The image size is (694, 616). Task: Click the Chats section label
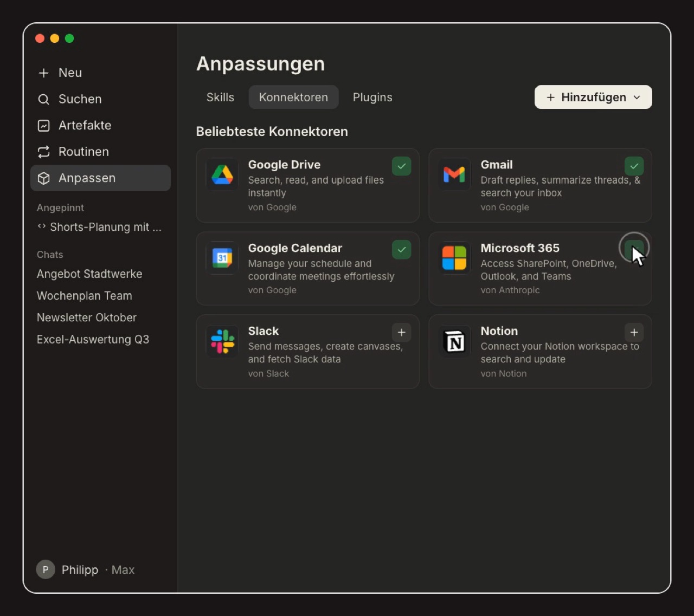click(x=50, y=255)
